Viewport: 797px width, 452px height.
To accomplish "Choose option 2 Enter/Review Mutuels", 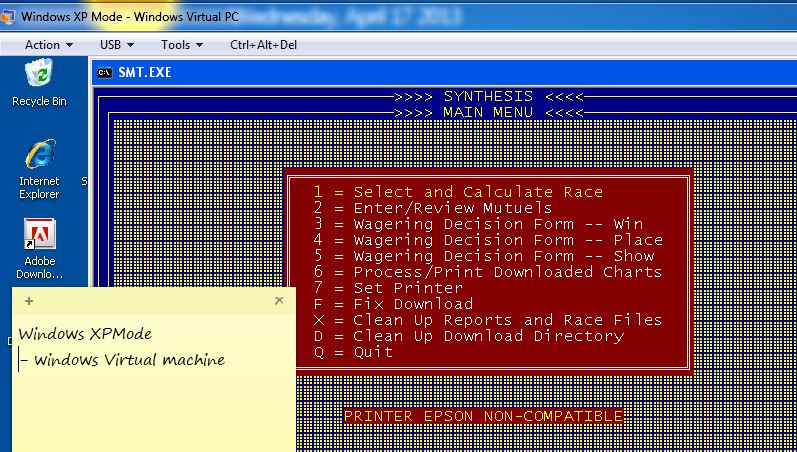I will [x=433, y=208].
